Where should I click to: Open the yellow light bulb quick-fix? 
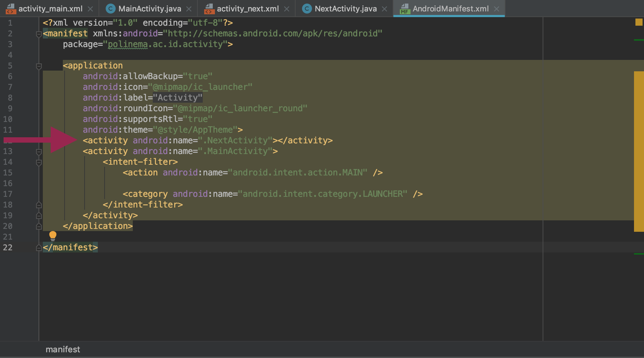click(x=53, y=236)
